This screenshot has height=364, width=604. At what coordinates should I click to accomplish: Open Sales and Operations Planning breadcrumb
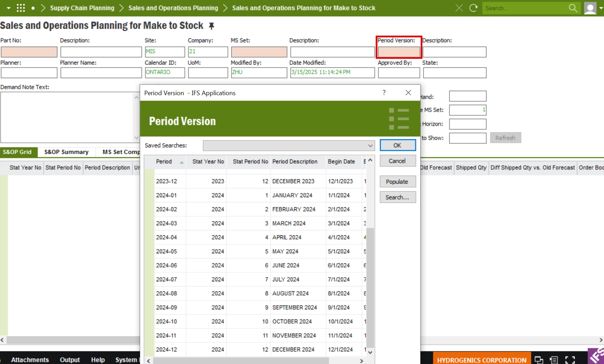[x=173, y=8]
